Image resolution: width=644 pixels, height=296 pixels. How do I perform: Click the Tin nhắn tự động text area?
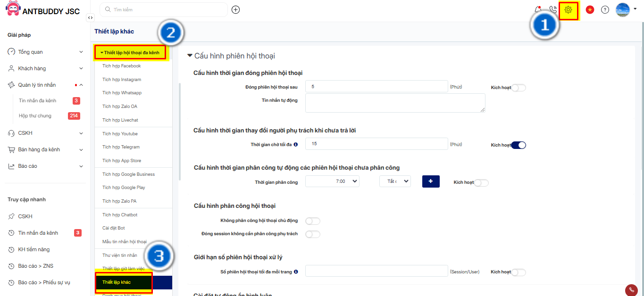click(395, 103)
